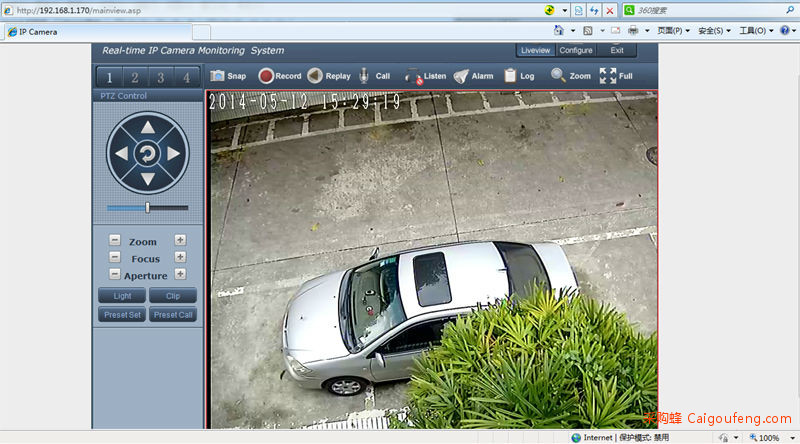Open the Alarm panel

[x=473, y=76]
